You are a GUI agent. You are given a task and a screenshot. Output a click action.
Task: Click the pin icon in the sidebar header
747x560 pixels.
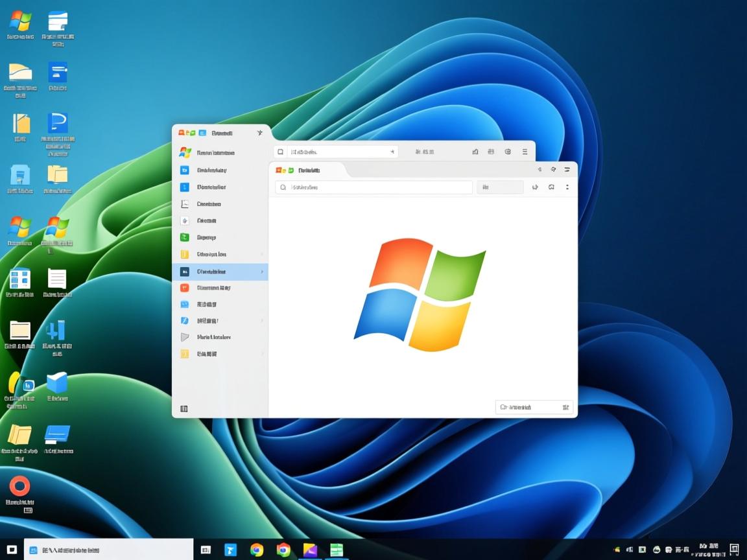[260, 133]
